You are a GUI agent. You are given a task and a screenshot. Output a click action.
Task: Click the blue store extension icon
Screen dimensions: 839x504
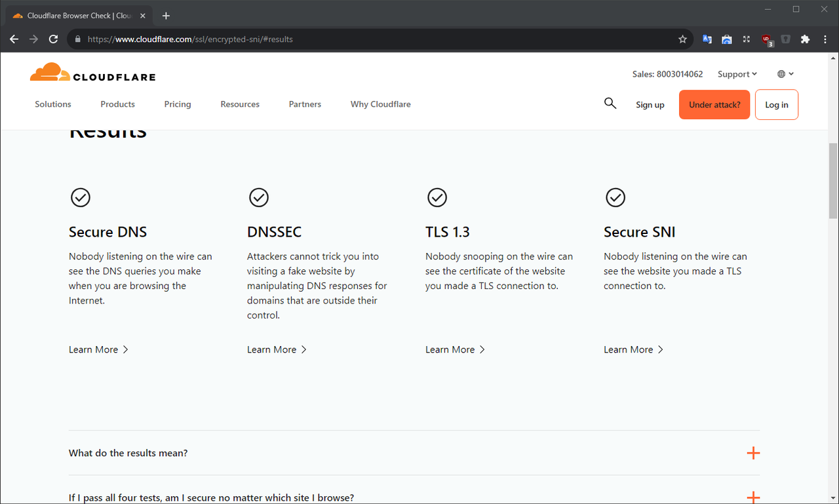tap(727, 39)
